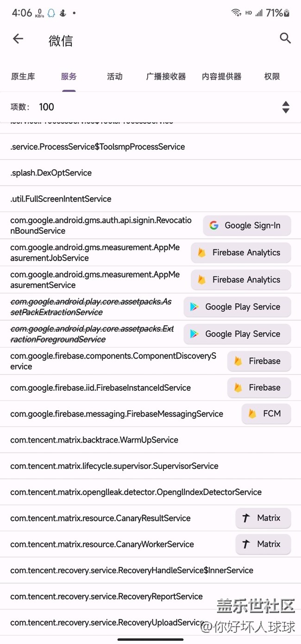Switch to the 活动 tab
301x644 pixels.
point(114,77)
